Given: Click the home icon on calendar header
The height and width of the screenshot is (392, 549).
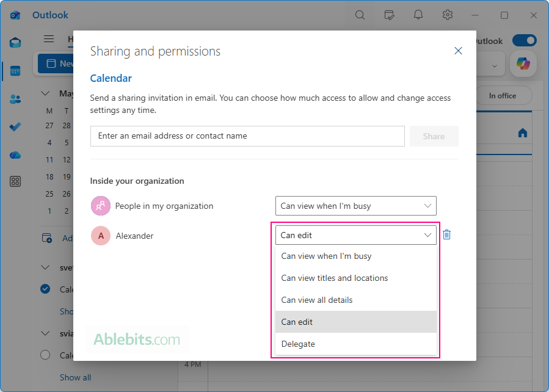Looking at the screenshot, I should [x=522, y=133].
